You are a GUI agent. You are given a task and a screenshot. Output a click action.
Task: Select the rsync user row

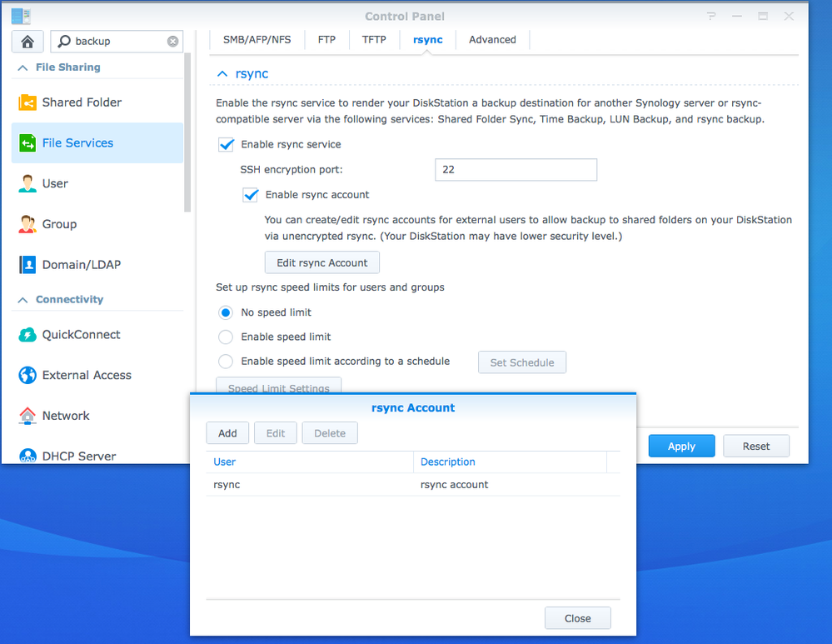pyautogui.click(x=413, y=485)
